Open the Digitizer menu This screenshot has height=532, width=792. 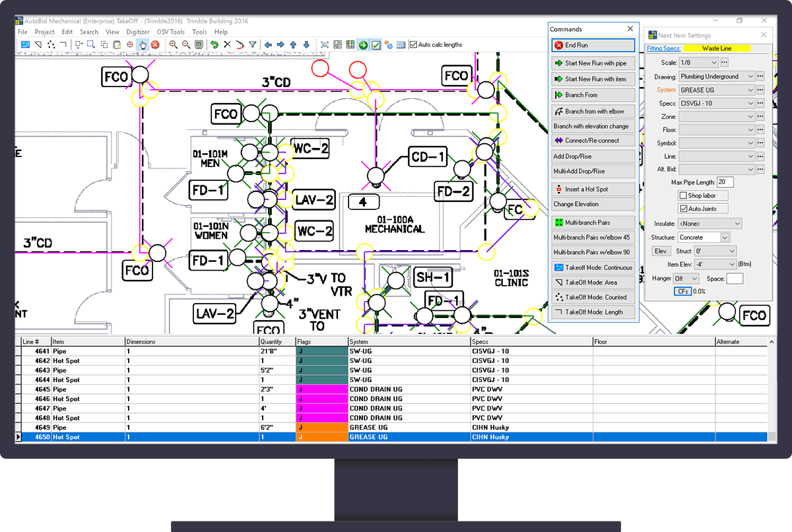pos(137,32)
